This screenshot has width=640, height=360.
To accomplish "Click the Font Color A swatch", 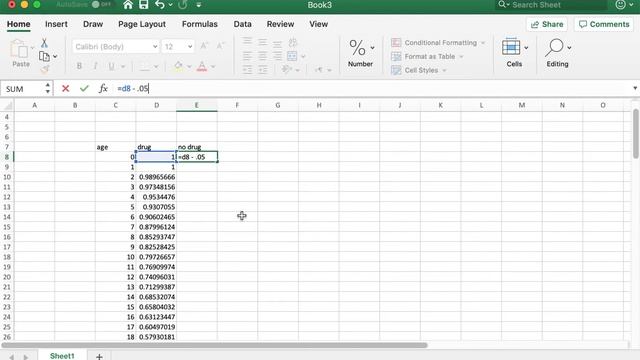I will point(202,66).
